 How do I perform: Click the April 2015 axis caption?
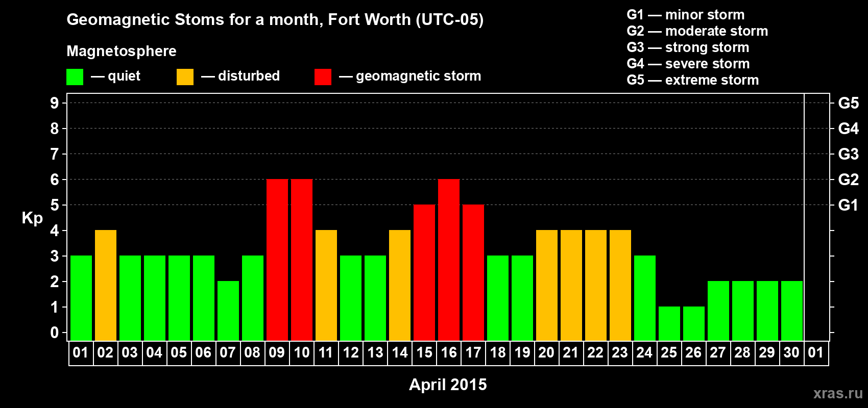[x=448, y=385]
